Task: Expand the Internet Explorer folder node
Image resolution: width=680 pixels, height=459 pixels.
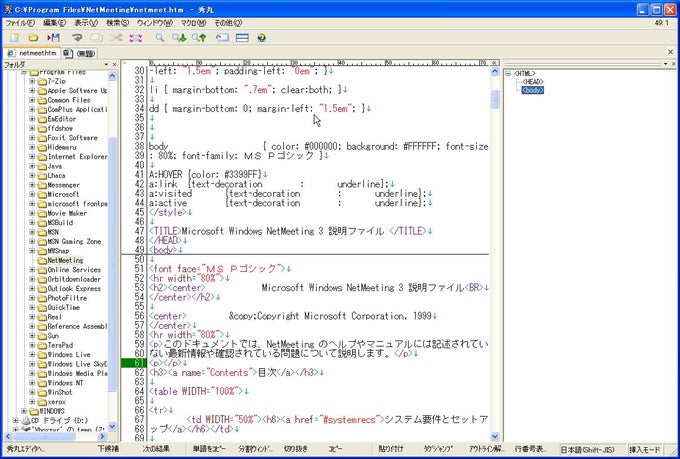Action: click(x=32, y=157)
